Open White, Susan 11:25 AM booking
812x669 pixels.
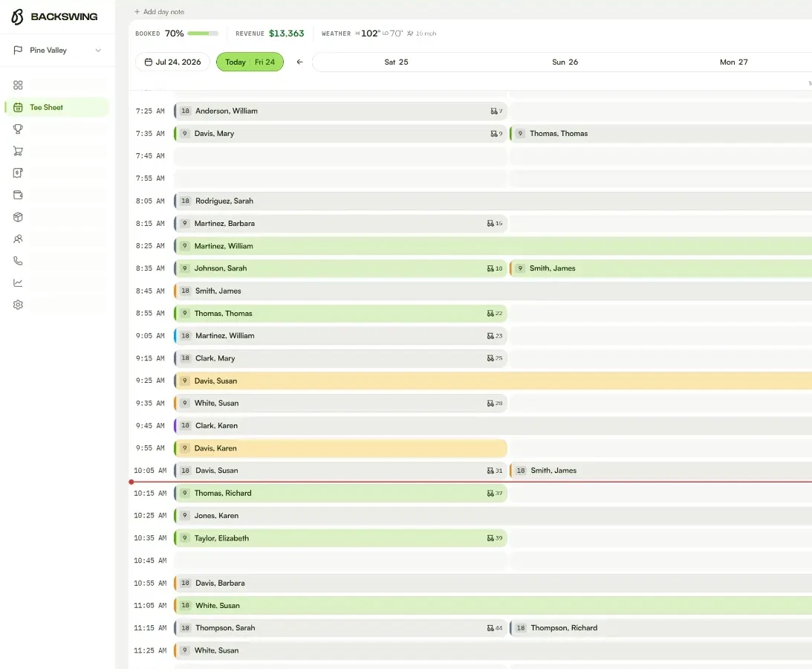tap(493, 650)
